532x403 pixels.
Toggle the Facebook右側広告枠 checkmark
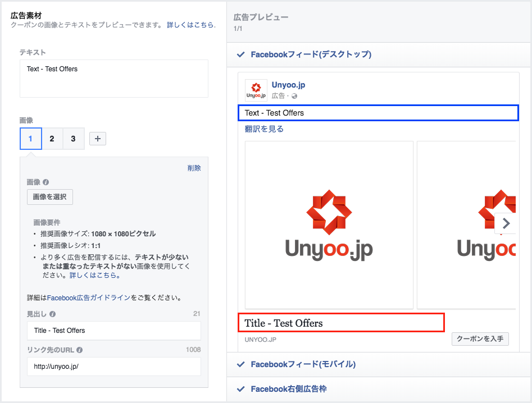[x=241, y=389]
